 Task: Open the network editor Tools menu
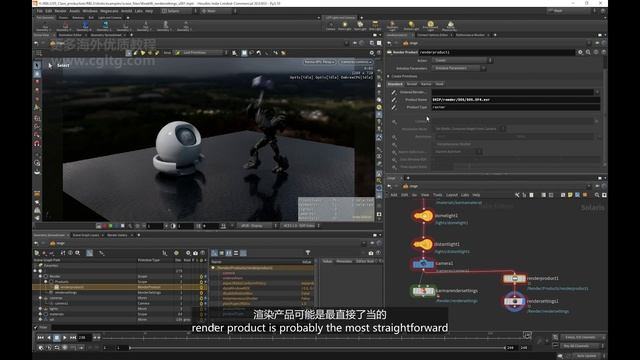pyautogui.click(x=438, y=195)
